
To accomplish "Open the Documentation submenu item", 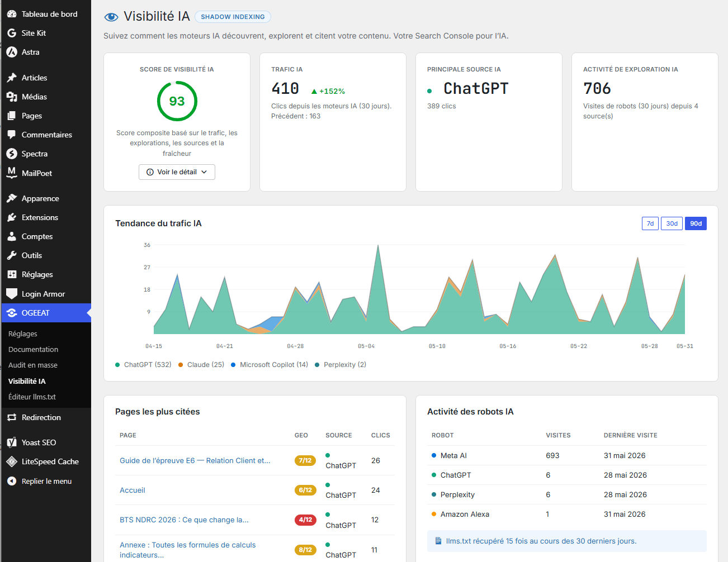I will [34, 349].
